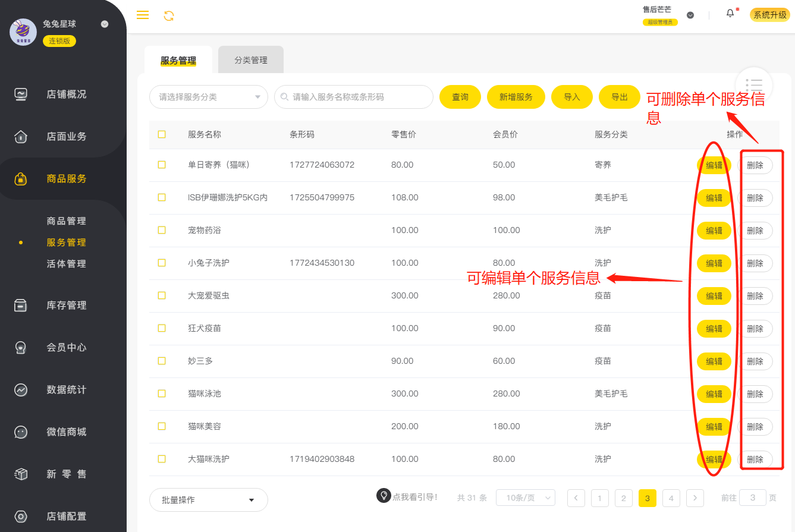
Task: Open the notification bell
Action: pos(730,14)
